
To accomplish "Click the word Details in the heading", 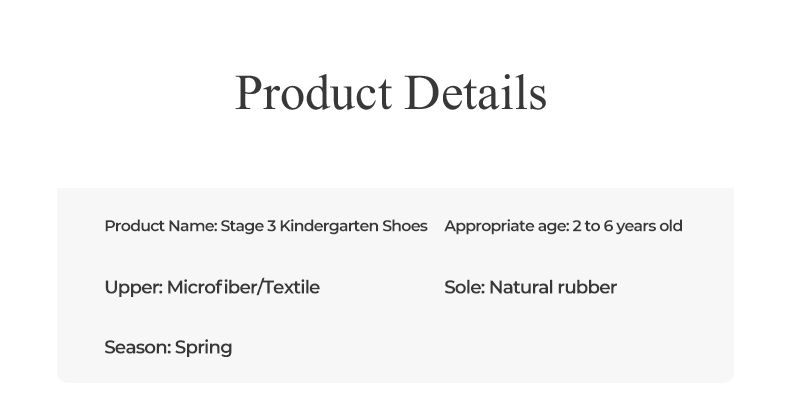I will 476,93.
